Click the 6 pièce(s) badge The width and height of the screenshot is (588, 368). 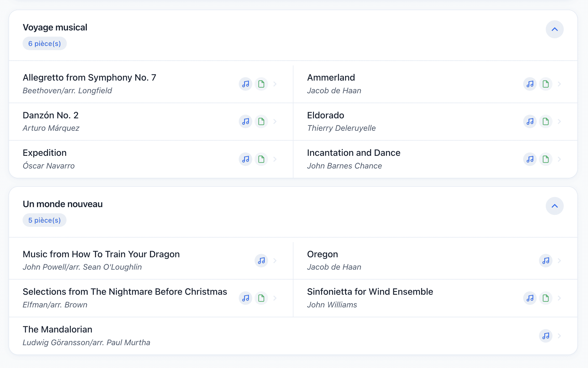click(45, 44)
